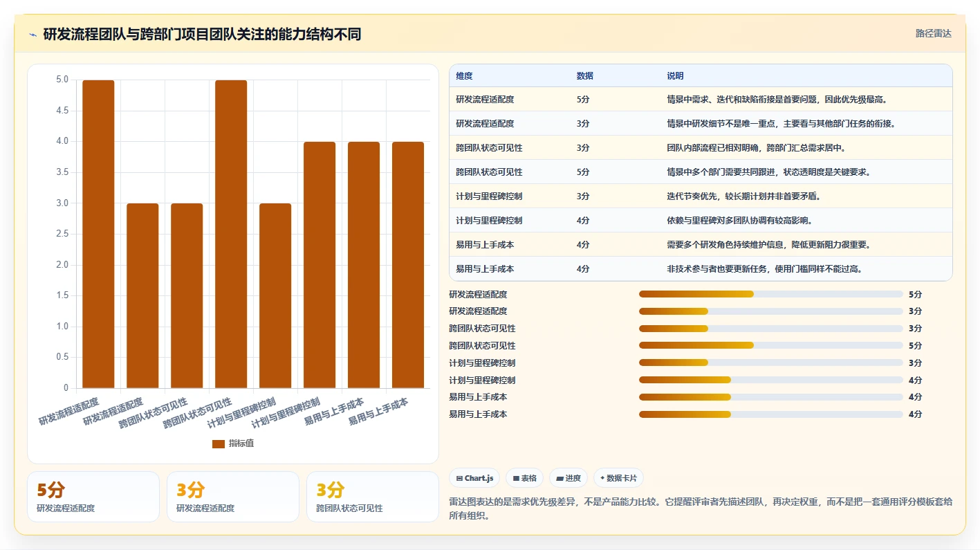Screen dimensions: 980x550
Task: Click table text 非技术参与者也要更新任务
Action: point(718,269)
